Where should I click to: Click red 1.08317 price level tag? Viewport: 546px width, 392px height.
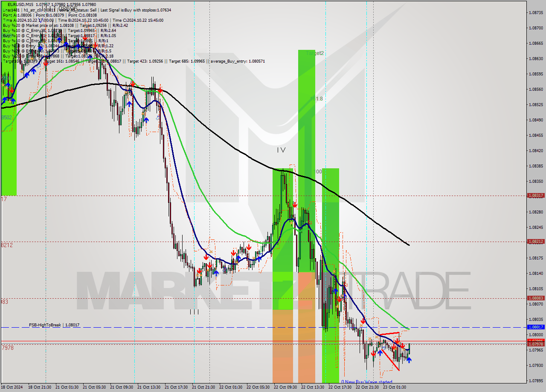point(536,196)
